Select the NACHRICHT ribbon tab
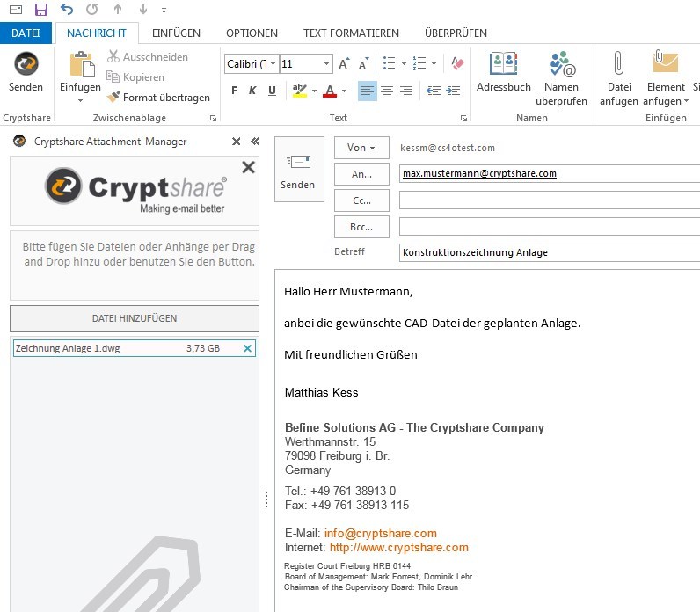 [x=97, y=33]
